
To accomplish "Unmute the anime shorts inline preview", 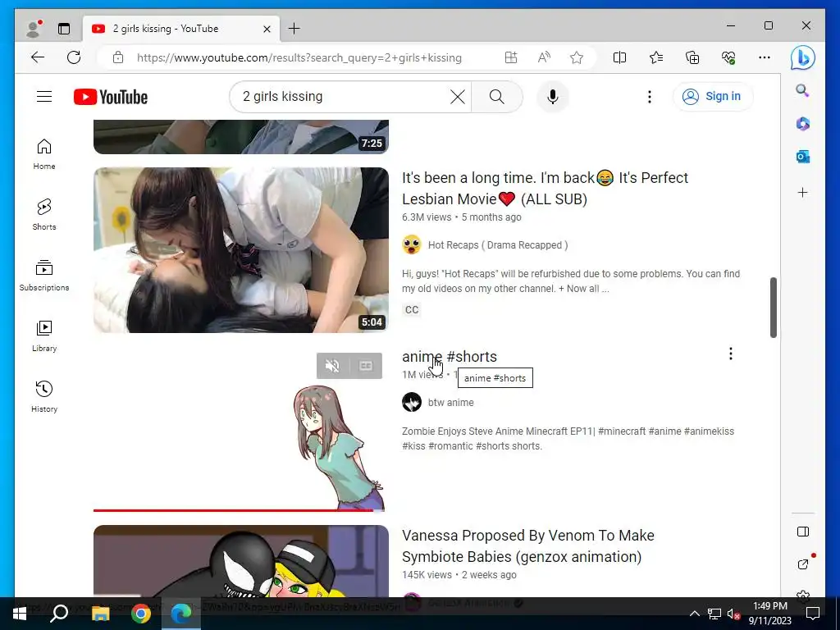I will tap(332, 366).
